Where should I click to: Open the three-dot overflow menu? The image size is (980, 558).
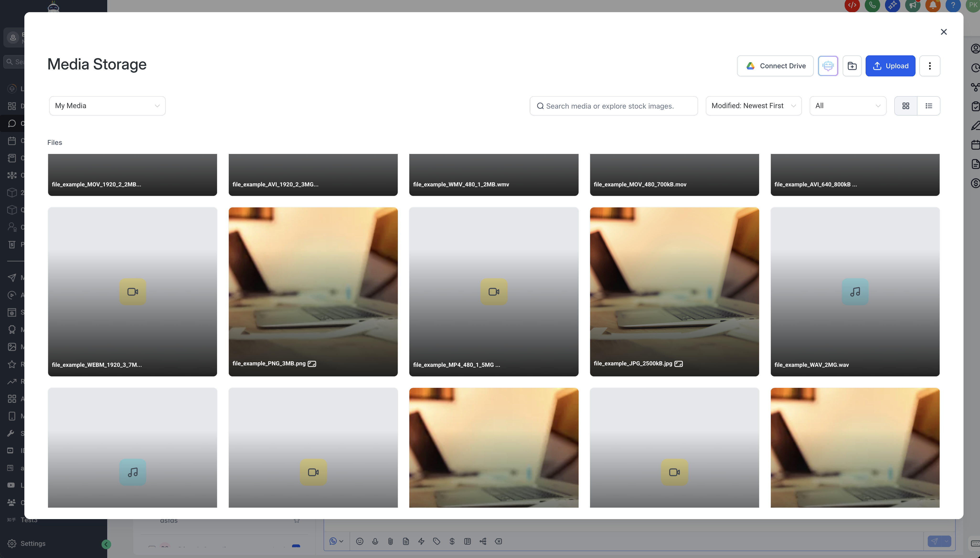pos(930,66)
